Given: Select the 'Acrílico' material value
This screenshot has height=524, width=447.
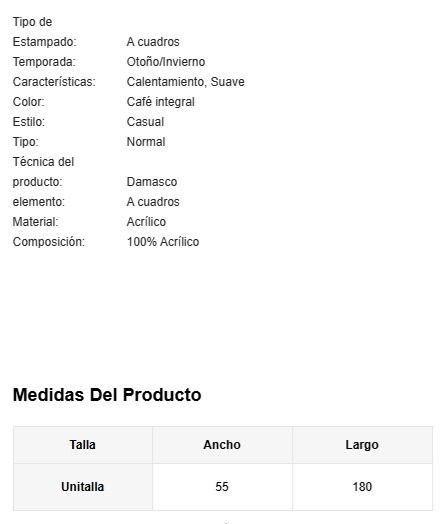Looking at the screenshot, I should pos(146,222).
